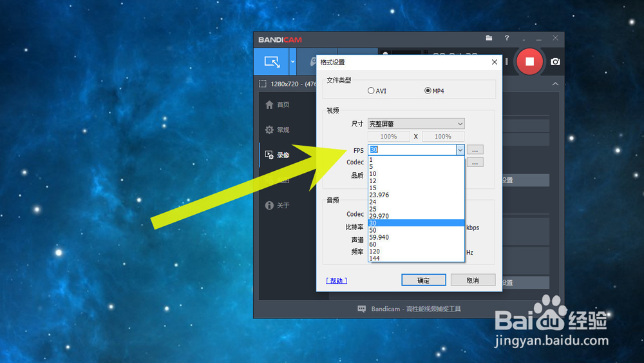The height and width of the screenshot is (363, 644).
Task: Go to the 首页 home tab
Action: pyautogui.click(x=277, y=104)
